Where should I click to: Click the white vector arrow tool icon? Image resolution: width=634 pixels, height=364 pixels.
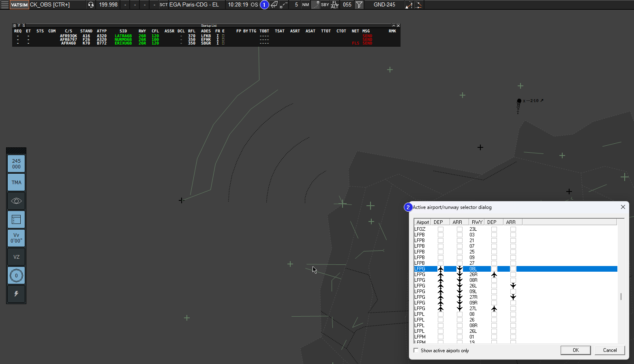coord(409,5)
